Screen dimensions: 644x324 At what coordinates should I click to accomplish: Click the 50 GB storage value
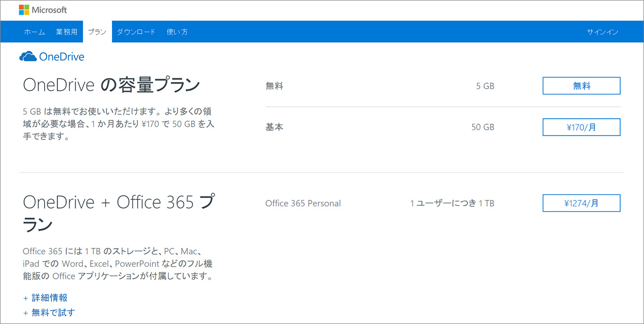point(483,127)
